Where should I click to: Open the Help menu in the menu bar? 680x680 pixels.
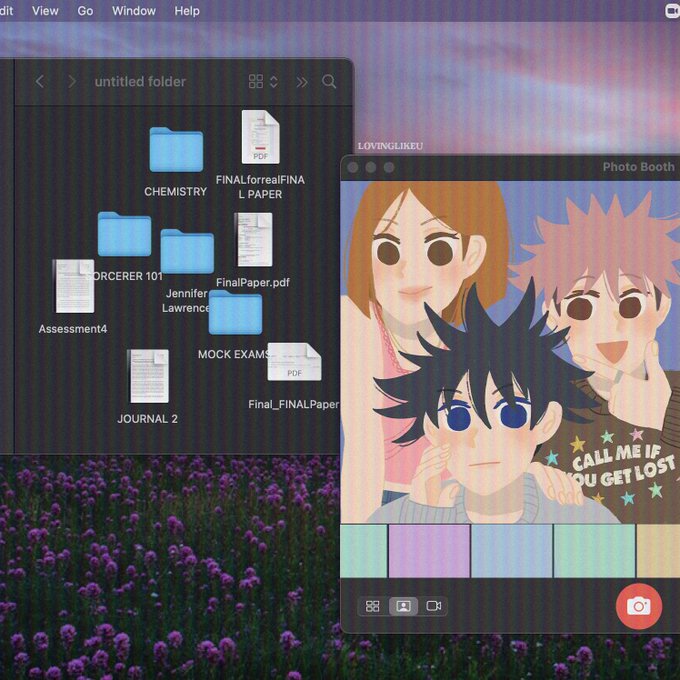click(x=187, y=11)
